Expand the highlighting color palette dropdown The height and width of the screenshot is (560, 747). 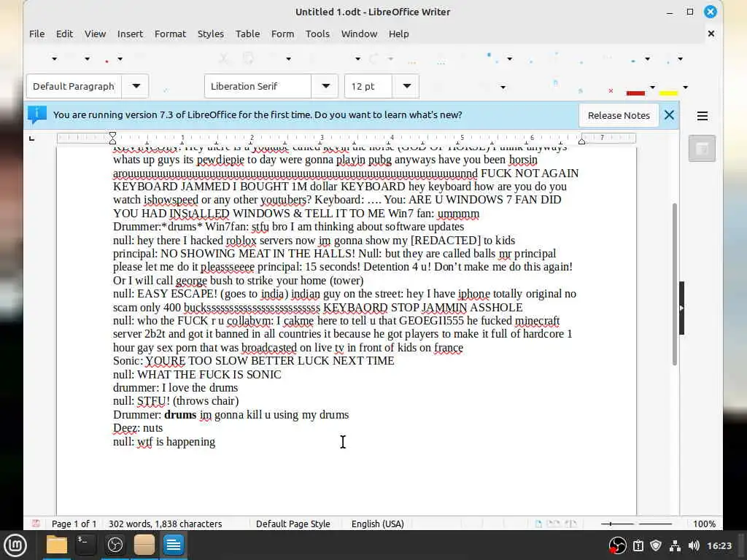[685, 87]
